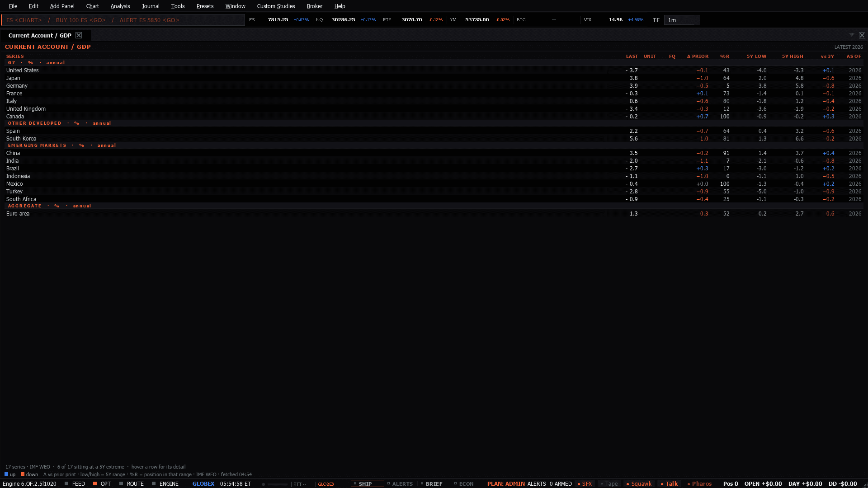Screen dimensions: 868x488
Task: Click the ROUTE status indicator
Action: coord(132,484)
